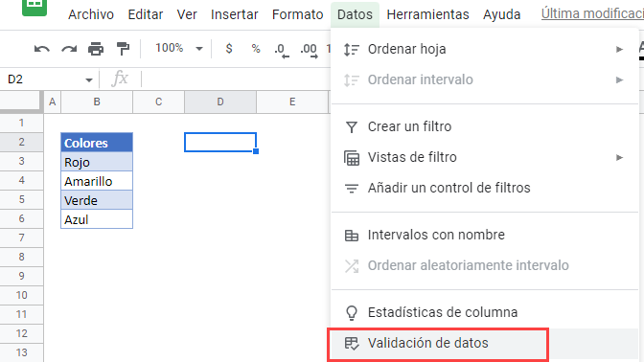Click the Intervalos con nombre table icon
Image resolution: width=644 pixels, height=362 pixels.
[352, 236]
